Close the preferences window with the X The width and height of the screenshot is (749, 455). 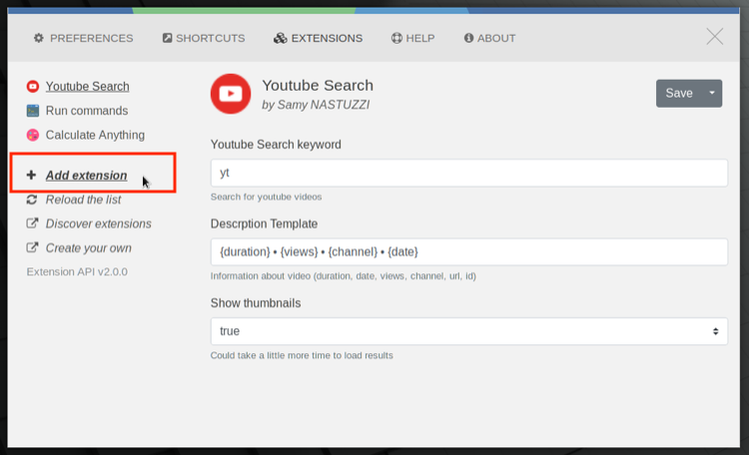coord(715,36)
